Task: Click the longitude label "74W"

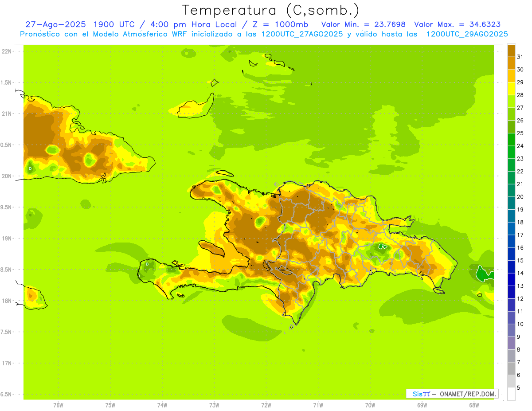Action: (162, 405)
